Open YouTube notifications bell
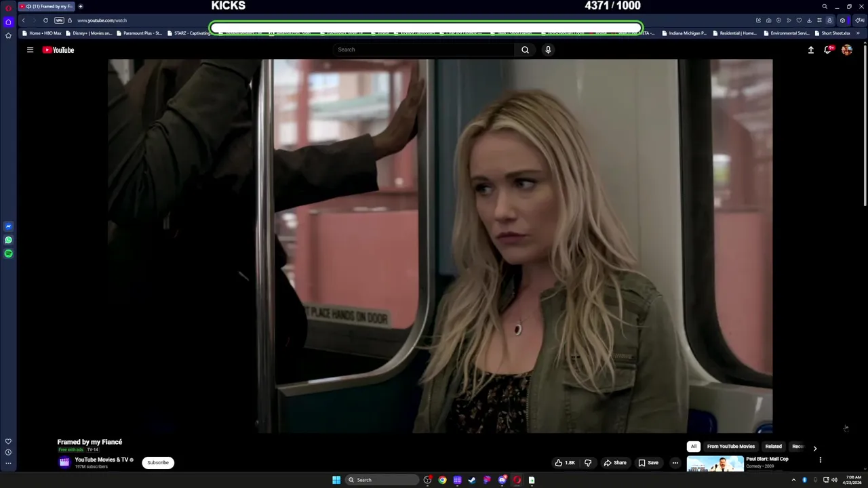 point(828,49)
